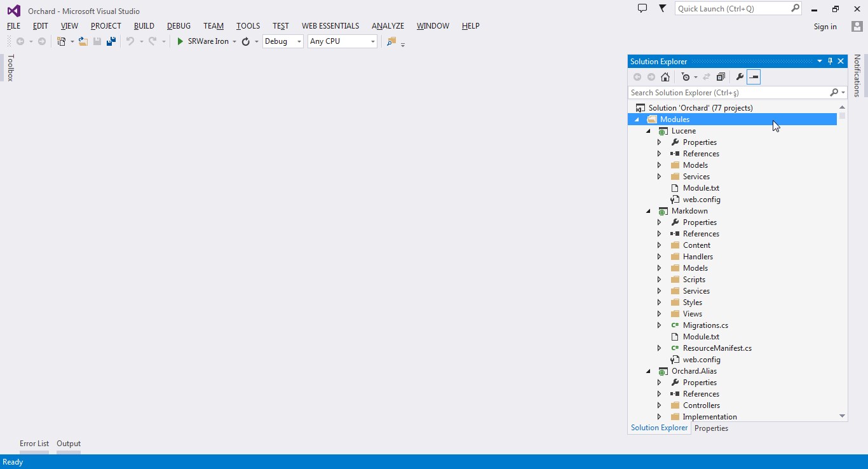Click Collapse All icon in Solution Explorer
Screen dimensions: 868x469
coord(721,77)
